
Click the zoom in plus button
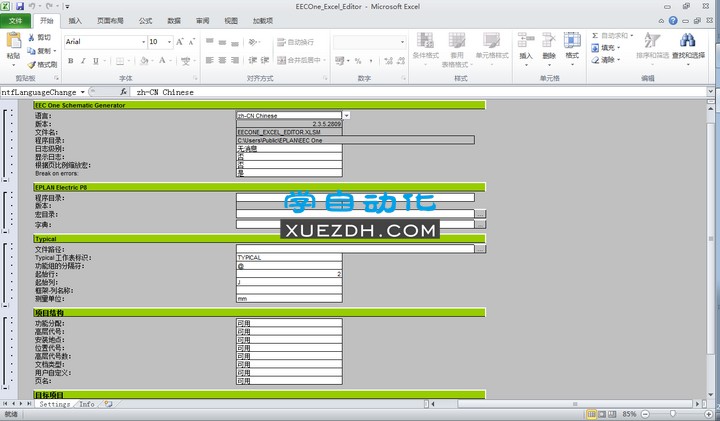(709, 415)
